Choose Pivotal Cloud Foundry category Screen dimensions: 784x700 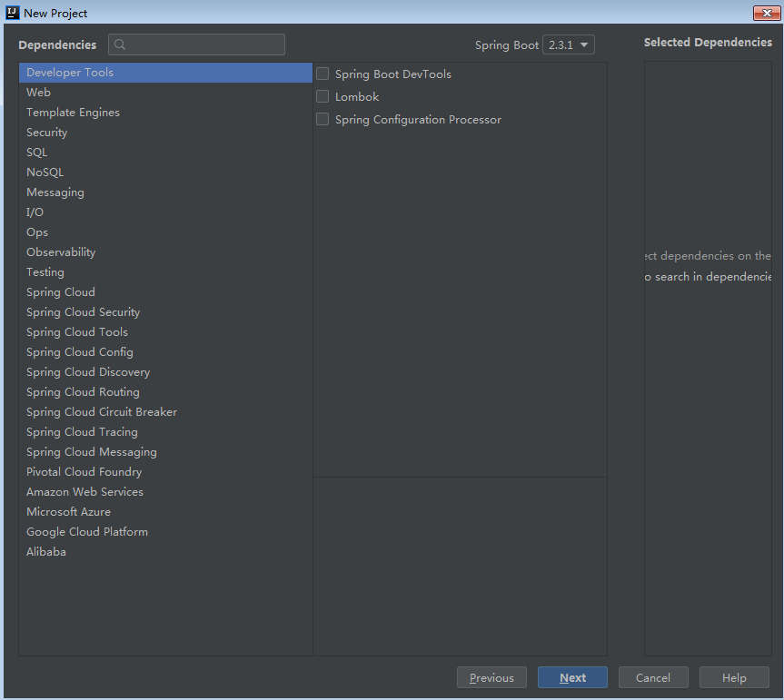click(165, 472)
